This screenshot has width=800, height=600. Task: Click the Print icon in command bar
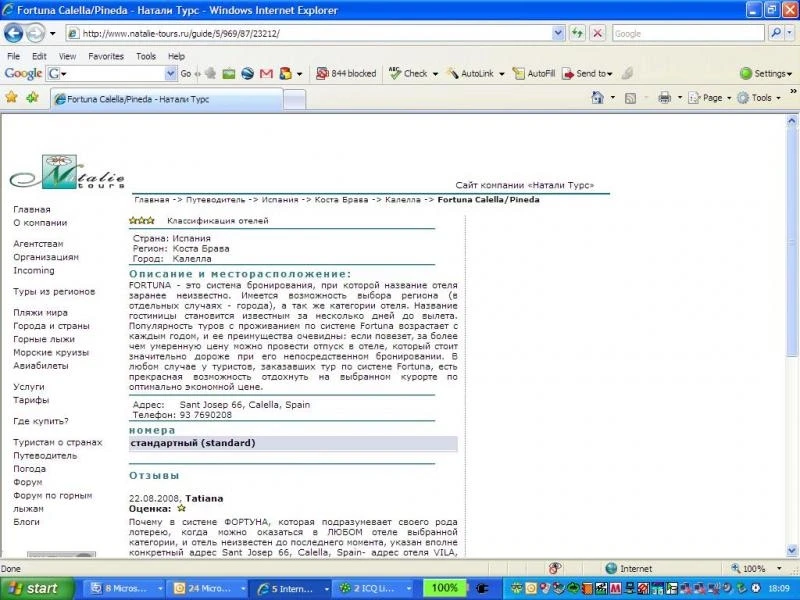[664, 97]
